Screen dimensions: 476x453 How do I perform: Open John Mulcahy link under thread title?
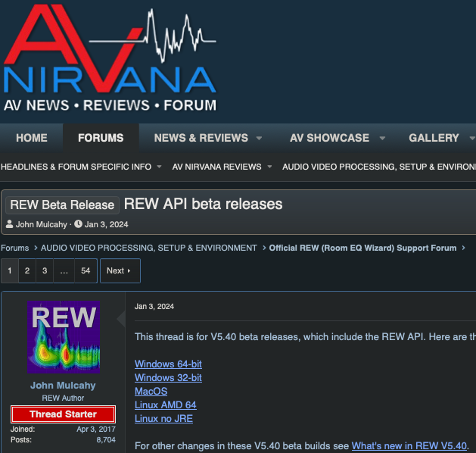tap(42, 224)
